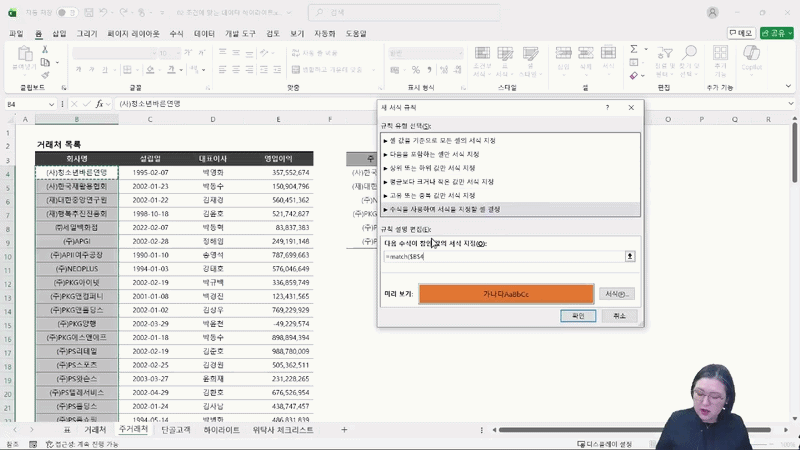
Task: Click the Comments (메모) button
Action: (x=741, y=33)
